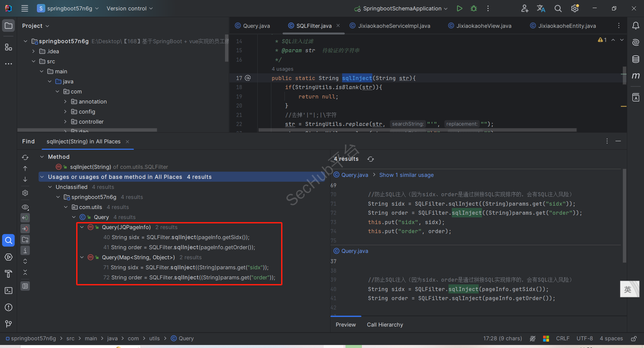The image size is (644, 348).
Task: Open the Database tool window
Action: pos(636,59)
